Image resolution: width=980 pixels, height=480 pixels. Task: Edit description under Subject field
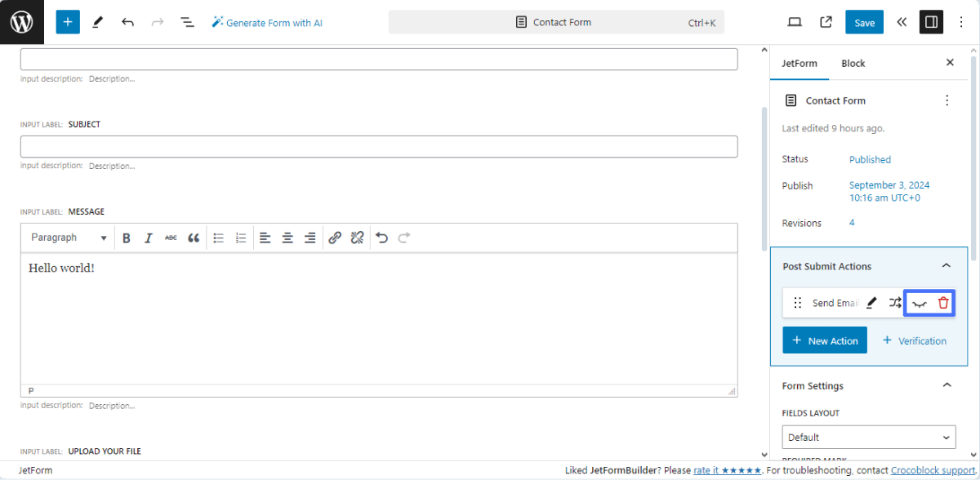point(112,166)
